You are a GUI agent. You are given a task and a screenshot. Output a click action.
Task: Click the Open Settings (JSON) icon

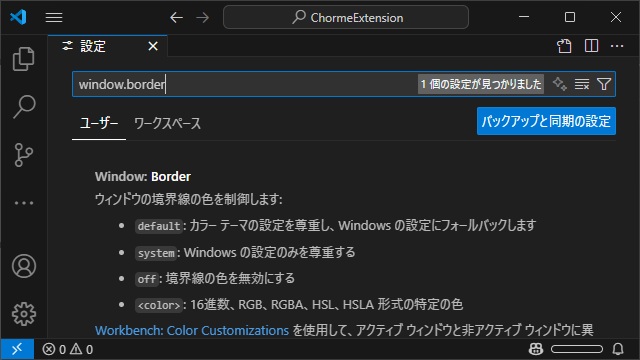coord(564,46)
